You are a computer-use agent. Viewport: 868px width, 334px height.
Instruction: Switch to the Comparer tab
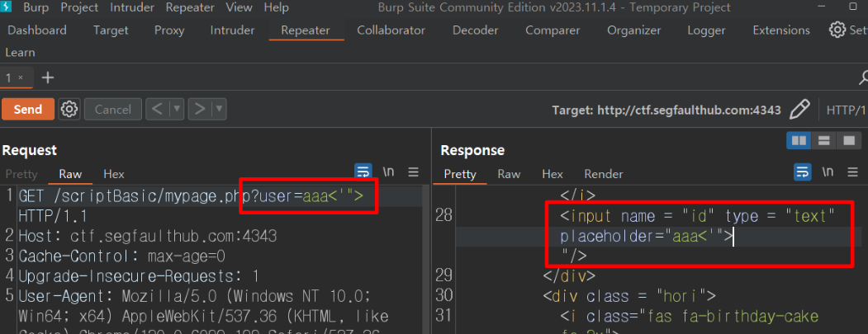pos(553,31)
